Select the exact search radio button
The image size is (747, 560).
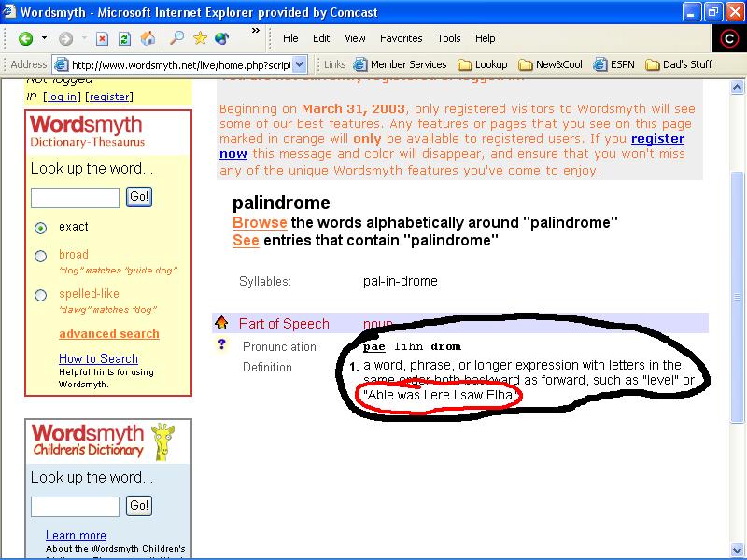(41, 228)
